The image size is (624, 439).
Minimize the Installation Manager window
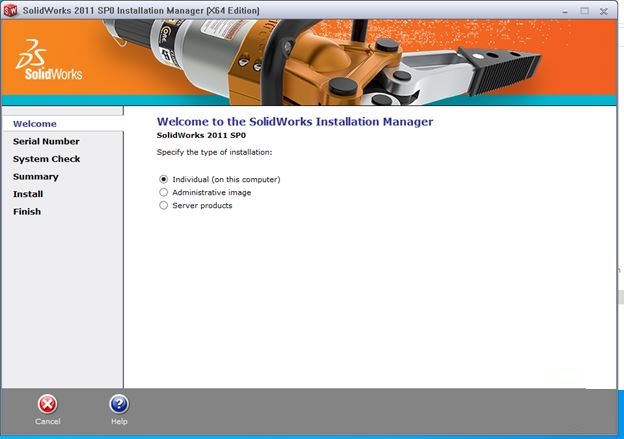565,12
